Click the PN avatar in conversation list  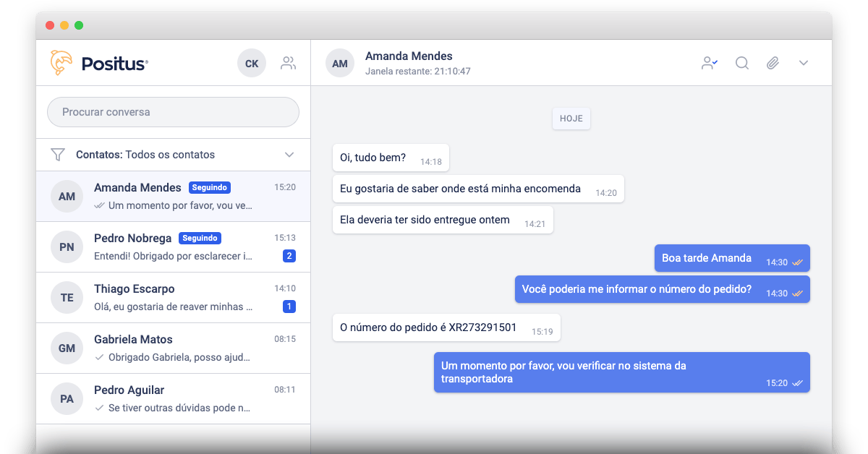point(67,247)
